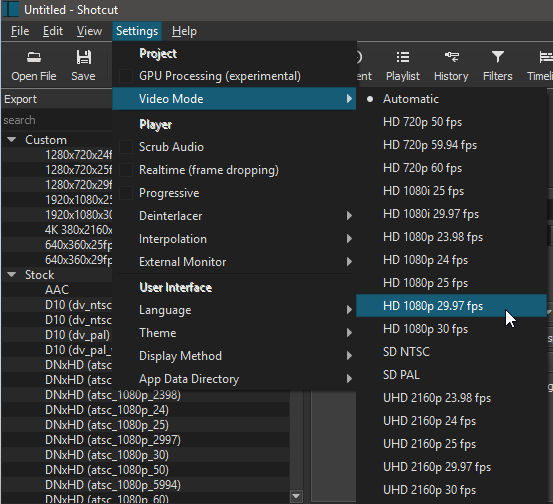This screenshot has height=504, width=553.
Task: Choose HD 1080p 30 fps mode
Action: click(x=451, y=329)
